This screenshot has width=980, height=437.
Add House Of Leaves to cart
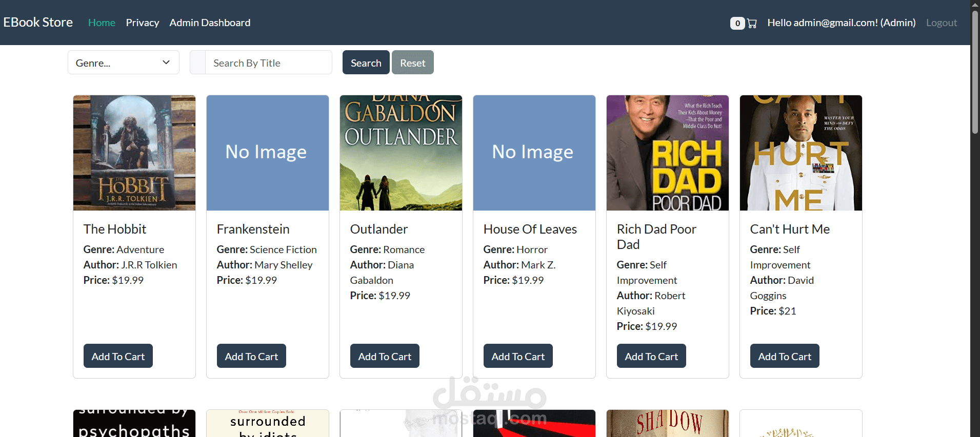coord(518,356)
